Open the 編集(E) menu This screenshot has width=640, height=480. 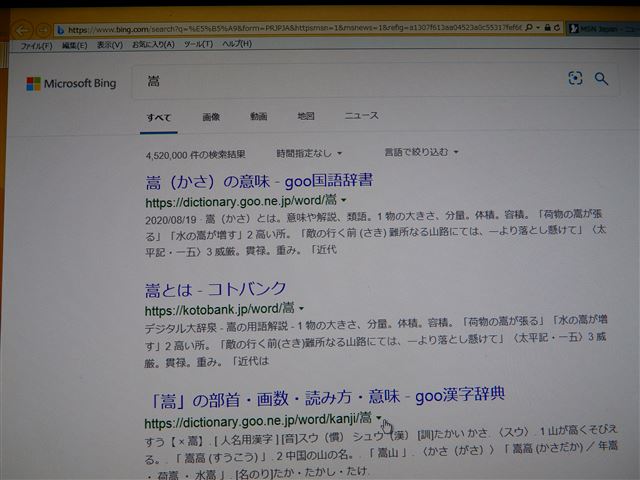74,45
